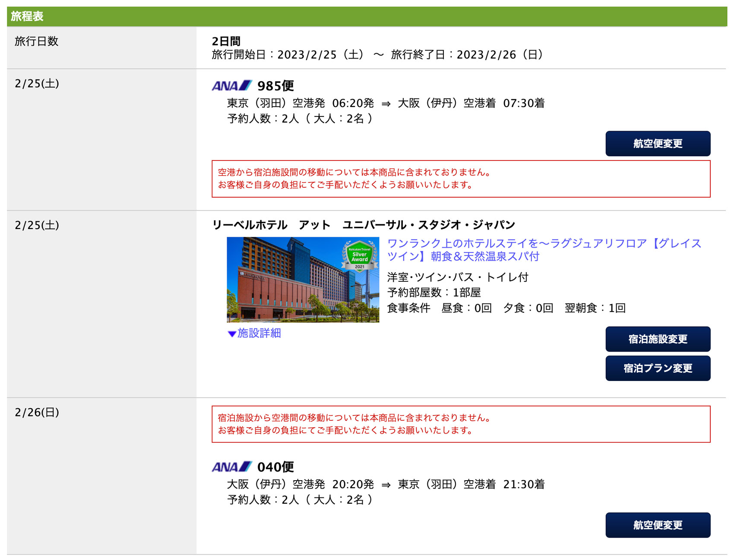This screenshot has width=734, height=560.
Task: Click the 2日間 duration text
Action: click(226, 41)
